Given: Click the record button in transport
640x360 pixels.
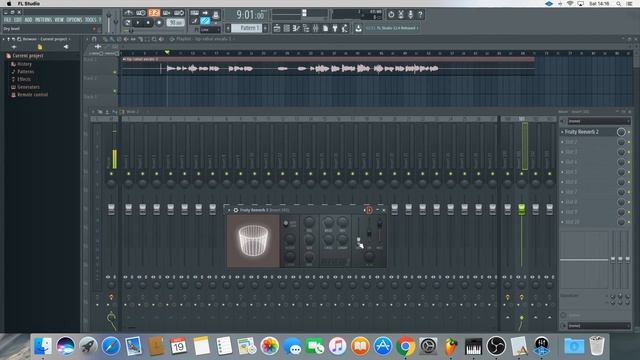Looking at the screenshot, I should [x=159, y=23].
